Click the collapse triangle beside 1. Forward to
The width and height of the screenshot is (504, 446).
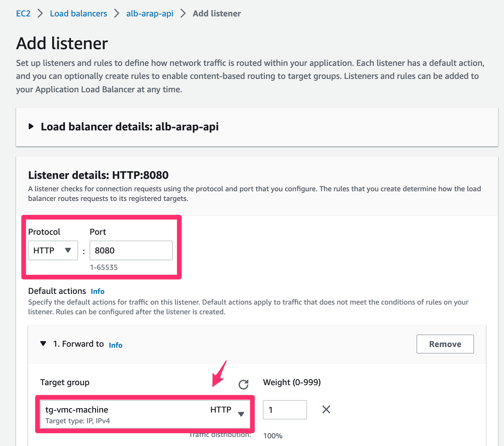43,343
